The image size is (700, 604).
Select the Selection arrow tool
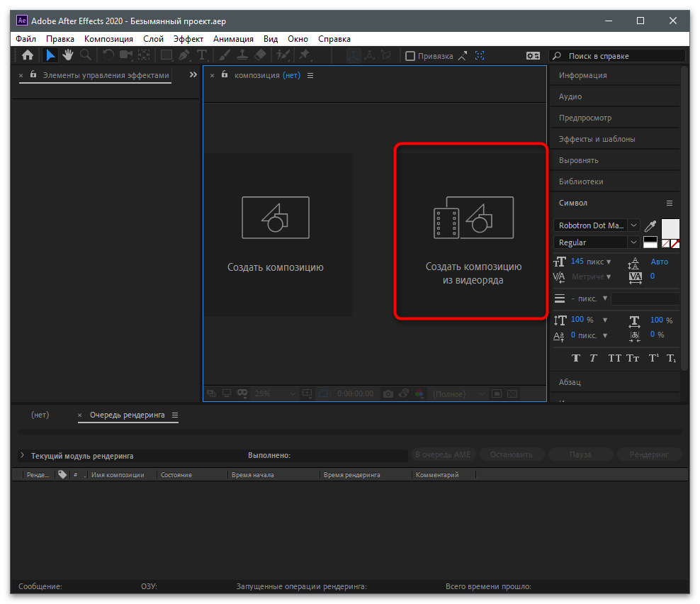tap(50, 55)
